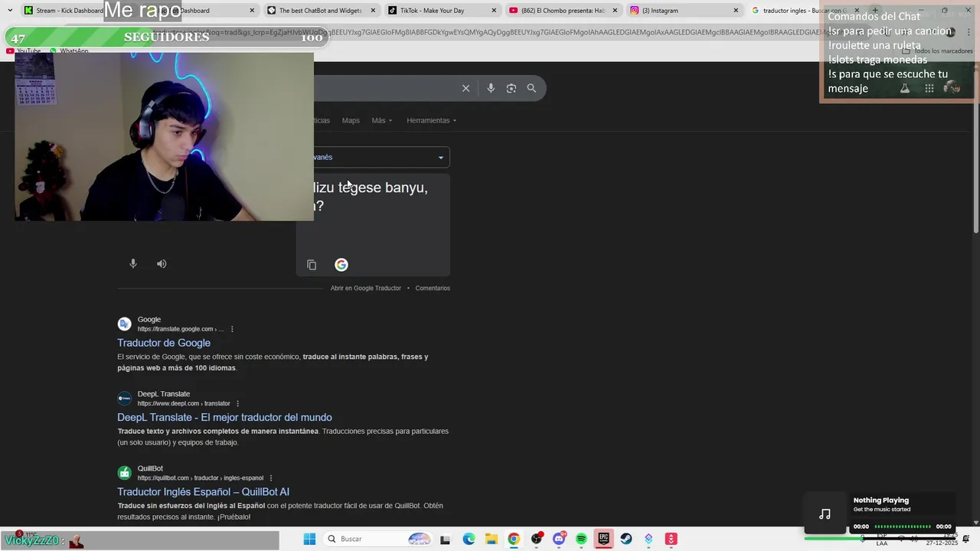Image resolution: width=980 pixels, height=551 pixels.
Task: Clear the Google search box with X
Action: (x=465, y=88)
